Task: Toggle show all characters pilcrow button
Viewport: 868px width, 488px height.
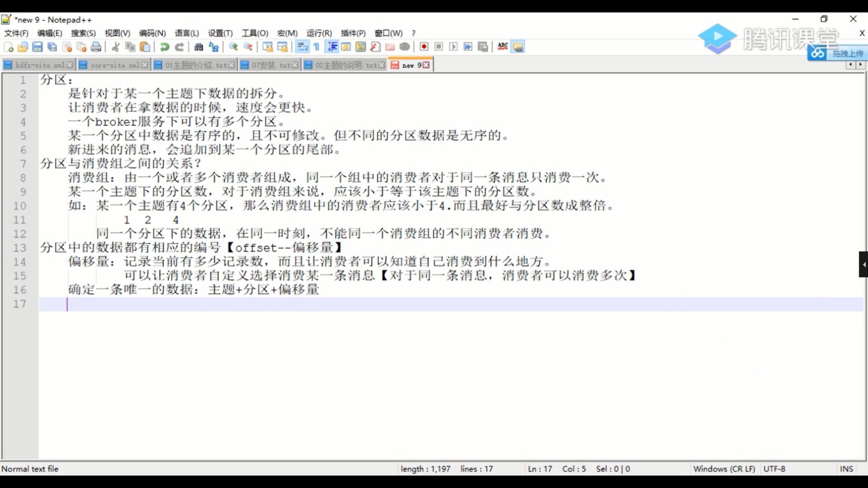Action: pyautogui.click(x=317, y=47)
